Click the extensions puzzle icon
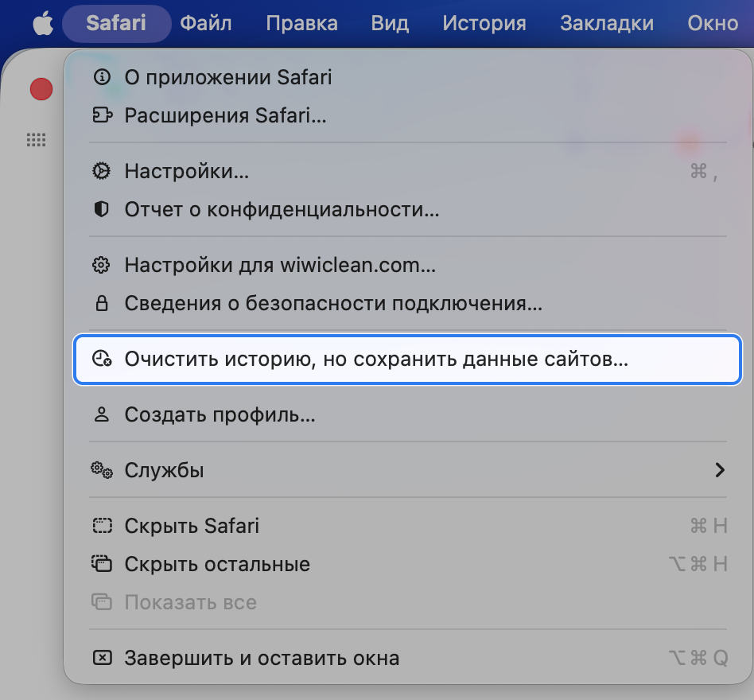The image size is (754, 700). click(102, 115)
